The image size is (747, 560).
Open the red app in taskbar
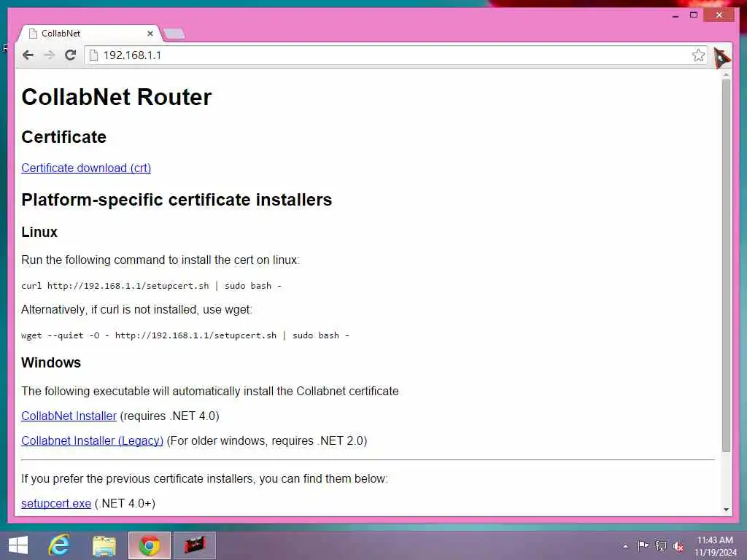point(194,545)
